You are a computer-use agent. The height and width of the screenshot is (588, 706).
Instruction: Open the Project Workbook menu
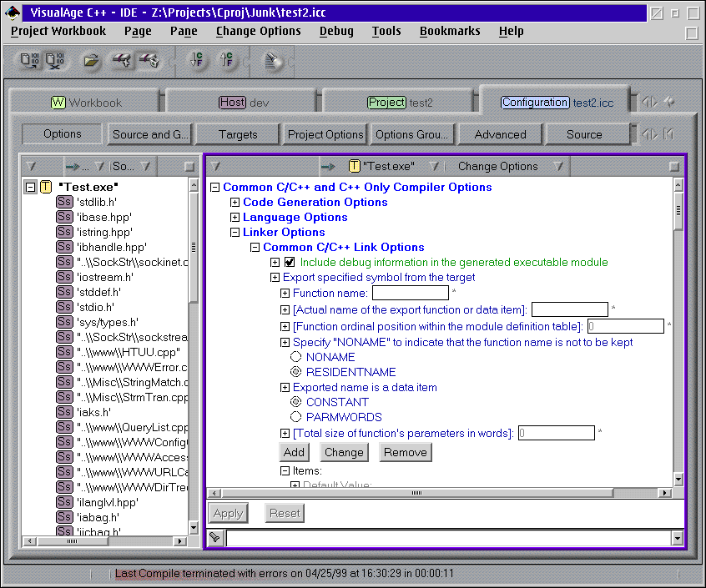[x=58, y=31]
